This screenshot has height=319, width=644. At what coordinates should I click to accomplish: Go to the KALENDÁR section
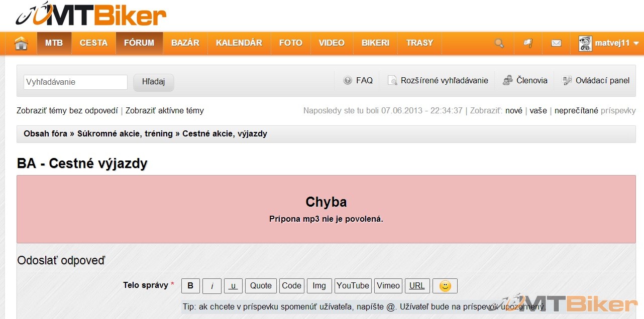tap(239, 43)
